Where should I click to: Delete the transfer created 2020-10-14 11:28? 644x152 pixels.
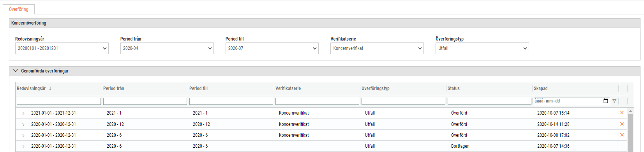point(622,124)
